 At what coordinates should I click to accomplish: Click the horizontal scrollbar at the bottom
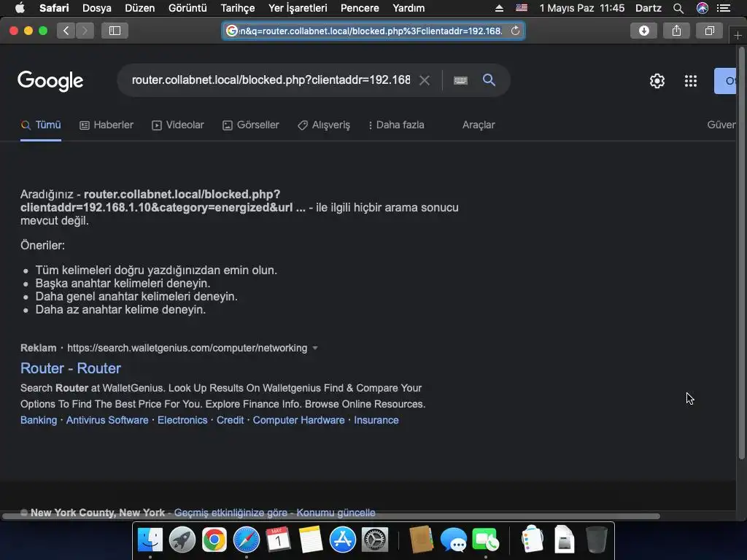(331, 516)
